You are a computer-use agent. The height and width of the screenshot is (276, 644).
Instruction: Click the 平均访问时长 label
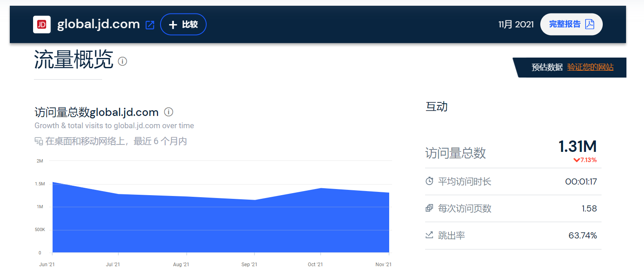[x=465, y=181]
